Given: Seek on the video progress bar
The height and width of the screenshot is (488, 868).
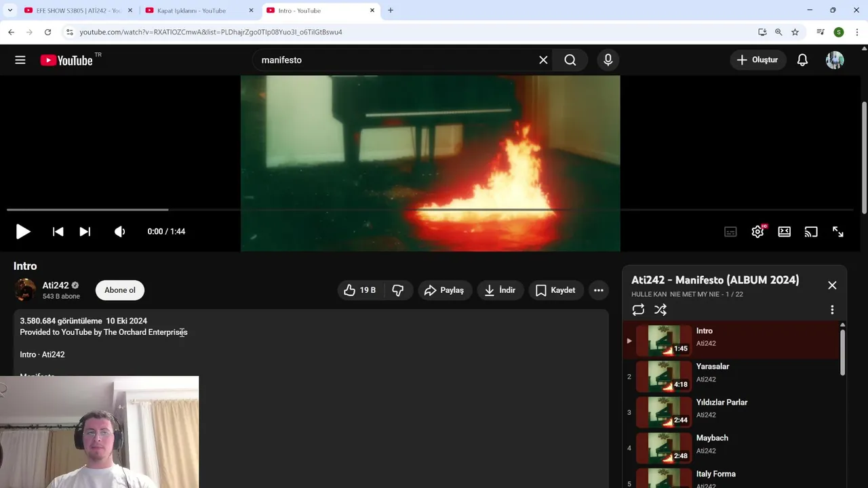Looking at the screenshot, I should point(430,210).
